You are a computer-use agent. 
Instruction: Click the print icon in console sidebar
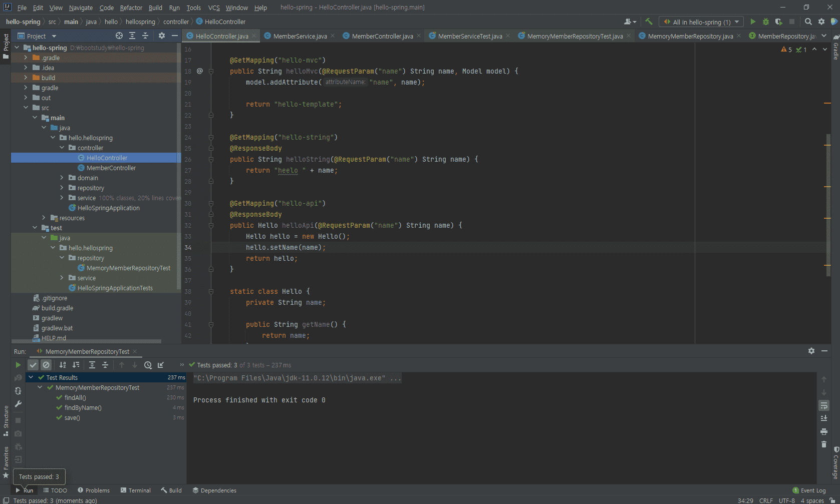[x=824, y=431]
